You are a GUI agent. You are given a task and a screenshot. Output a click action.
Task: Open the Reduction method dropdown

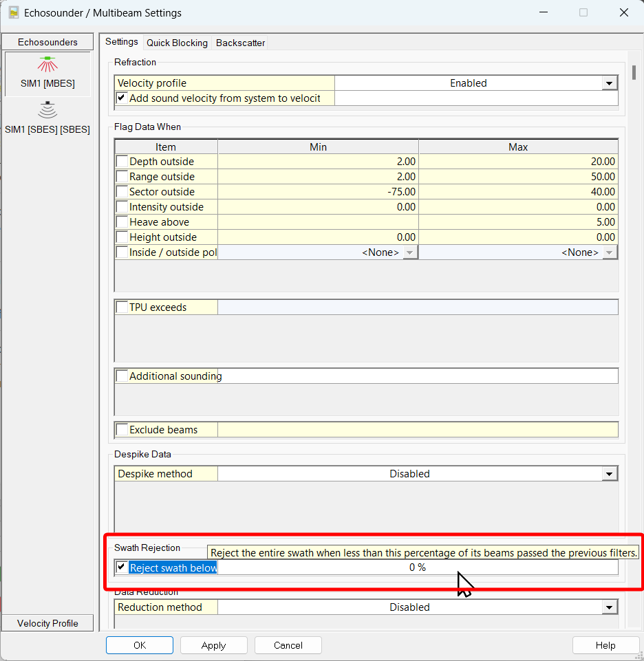tap(609, 607)
